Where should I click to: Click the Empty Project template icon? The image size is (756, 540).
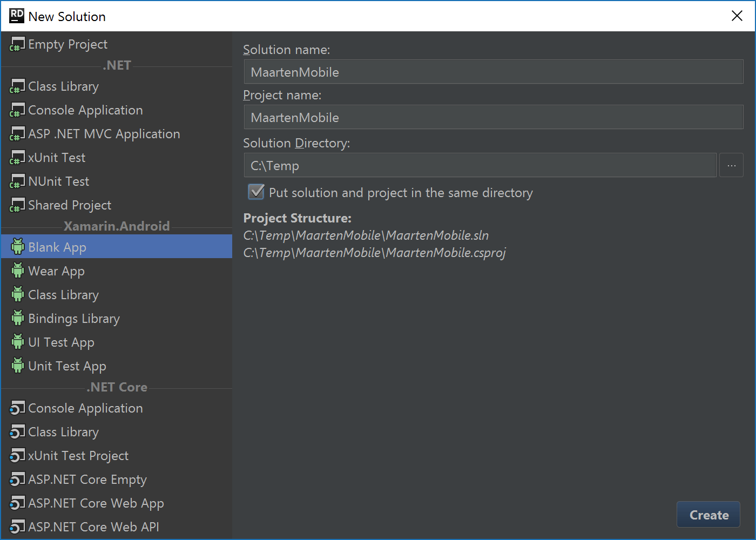click(x=17, y=44)
